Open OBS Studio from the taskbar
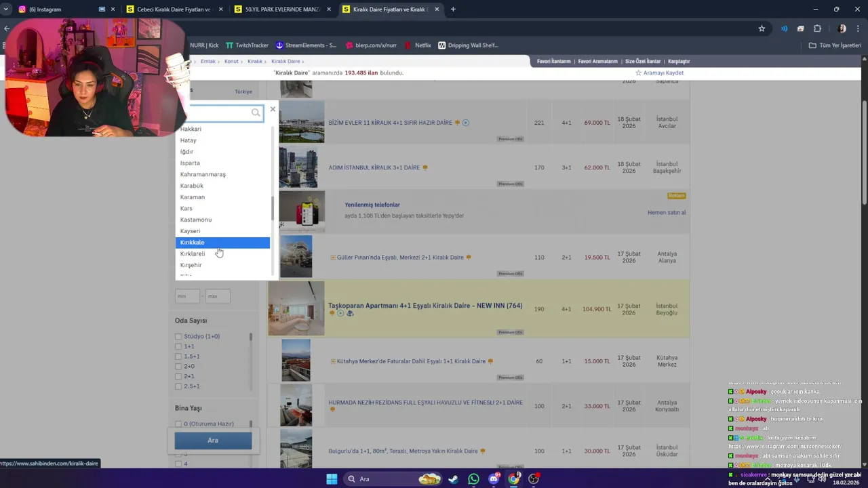This screenshot has height=488, width=868. click(534, 479)
